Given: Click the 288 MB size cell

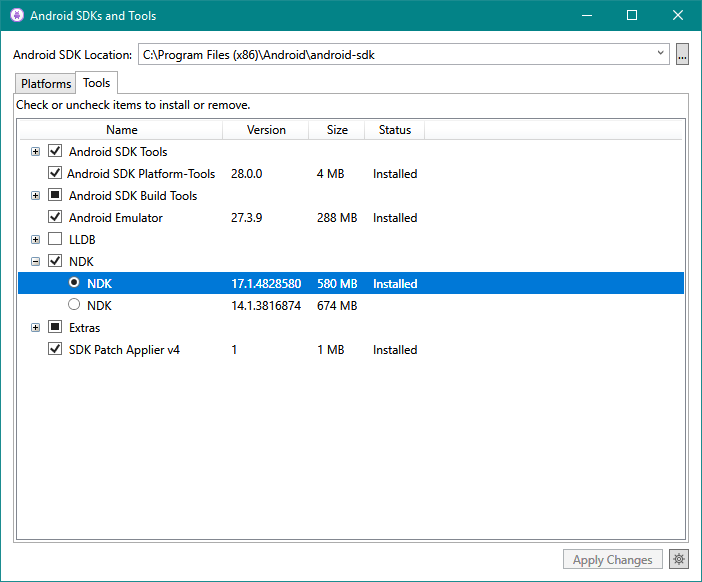Looking at the screenshot, I should click(337, 218).
